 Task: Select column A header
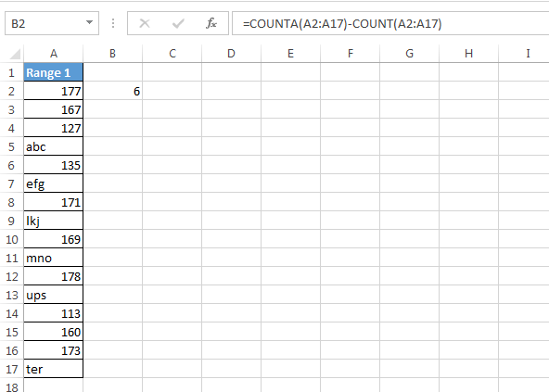(x=53, y=54)
